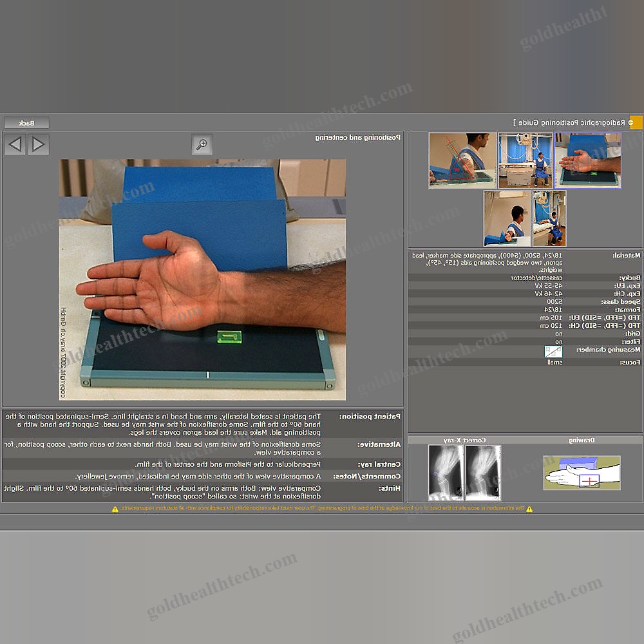Go to previous image with left-pointing arrow
The width and height of the screenshot is (644, 644).
pyautogui.click(x=15, y=144)
